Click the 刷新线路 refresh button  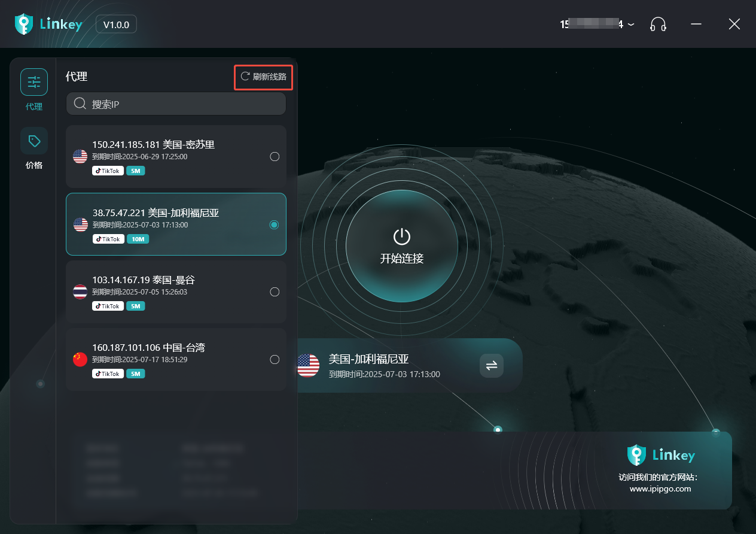[x=263, y=77]
